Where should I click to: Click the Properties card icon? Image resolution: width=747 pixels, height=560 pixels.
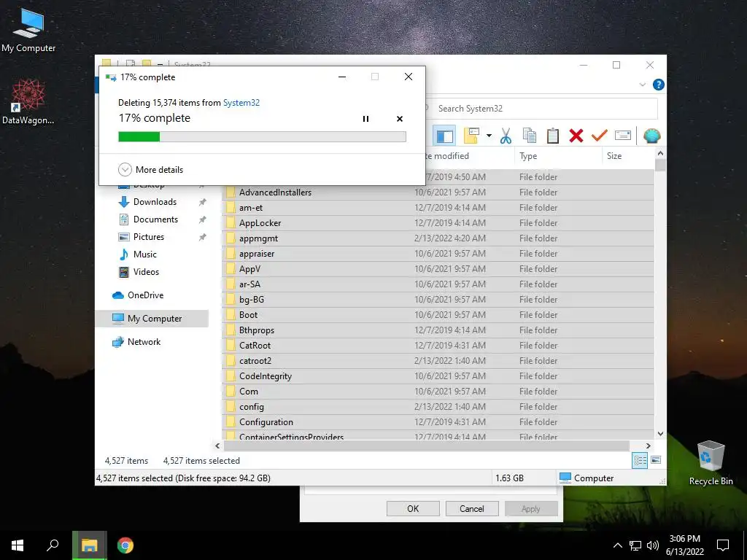[623, 136]
